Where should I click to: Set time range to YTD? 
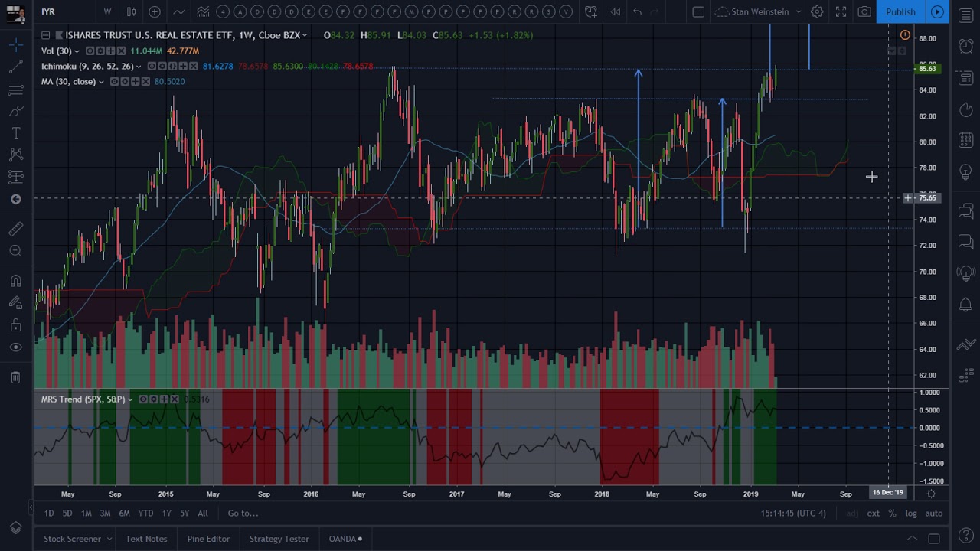pos(145,514)
